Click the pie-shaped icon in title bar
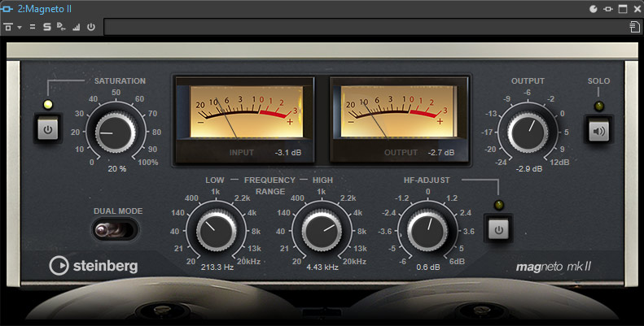This screenshot has height=326, width=644. (593, 9)
